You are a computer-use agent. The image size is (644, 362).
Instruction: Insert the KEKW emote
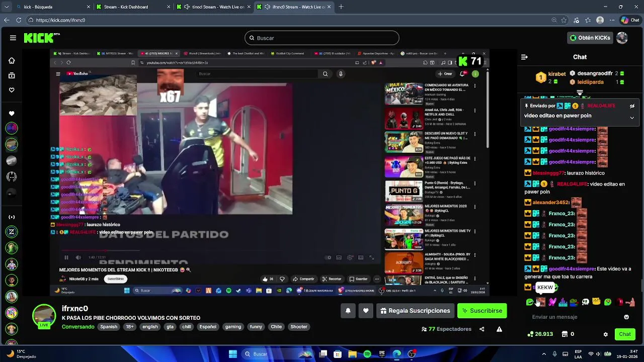(x=541, y=302)
